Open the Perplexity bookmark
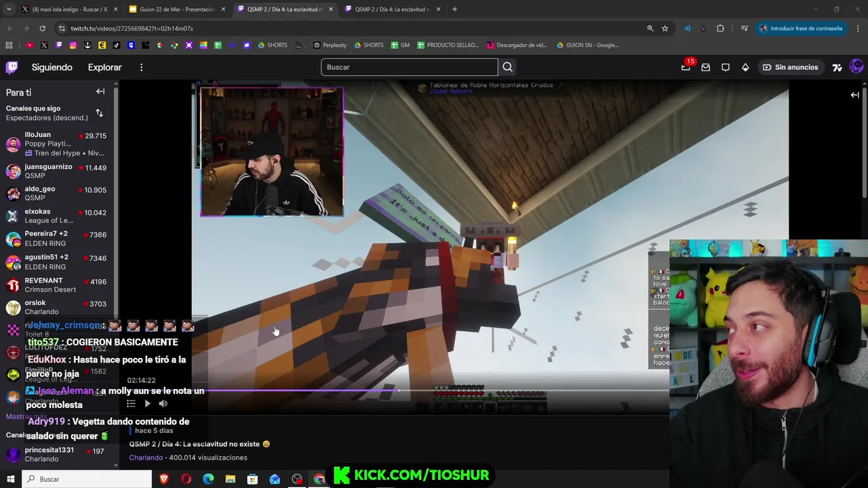 coord(330,45)
